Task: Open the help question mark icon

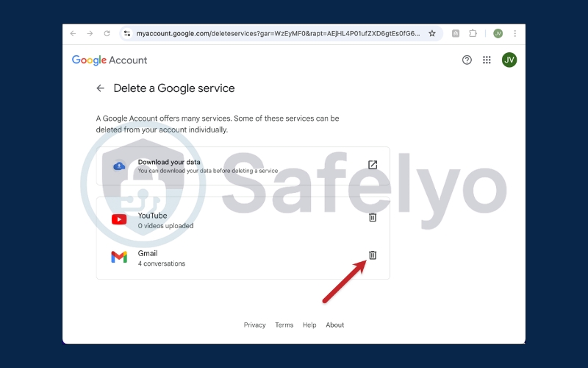Action: coord(467,60)
